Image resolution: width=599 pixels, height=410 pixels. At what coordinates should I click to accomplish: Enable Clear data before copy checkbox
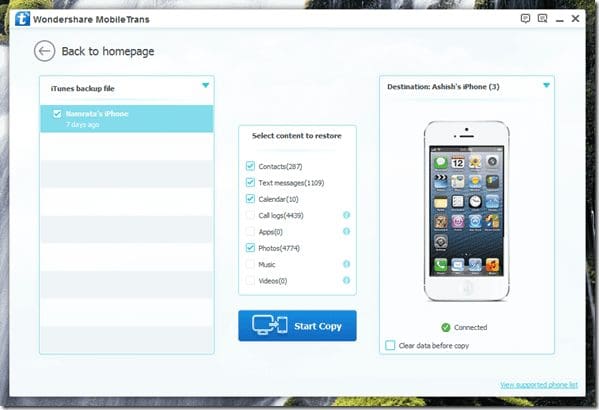(390, 345)
